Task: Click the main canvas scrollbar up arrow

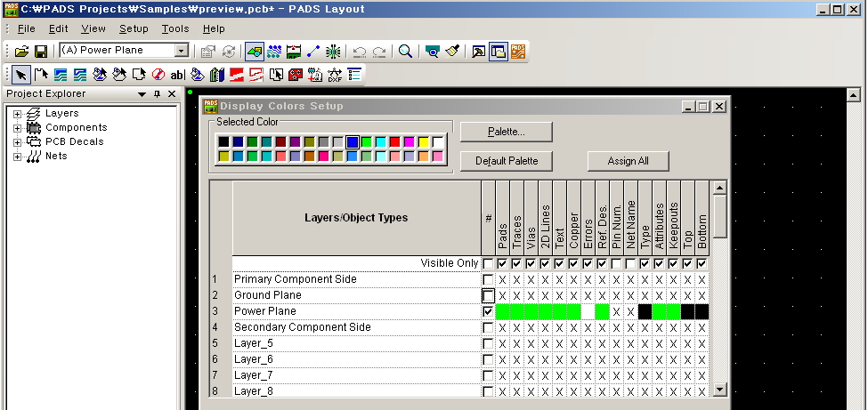Action: pos(853,94)
